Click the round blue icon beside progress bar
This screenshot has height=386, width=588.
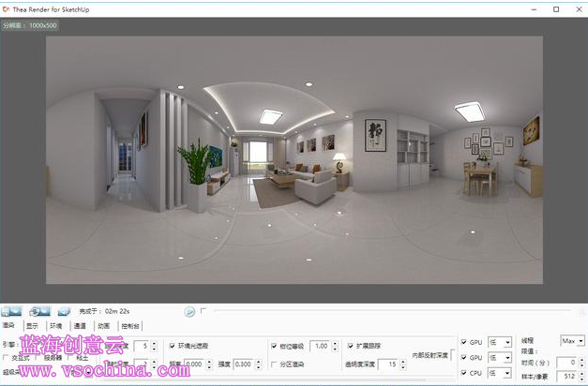point(189,310)
